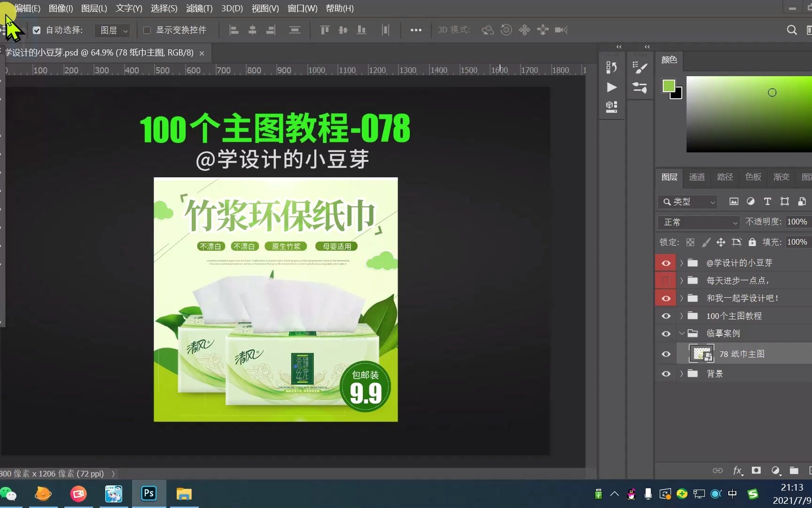Filter layers by type T icon

tap(767, 201)
